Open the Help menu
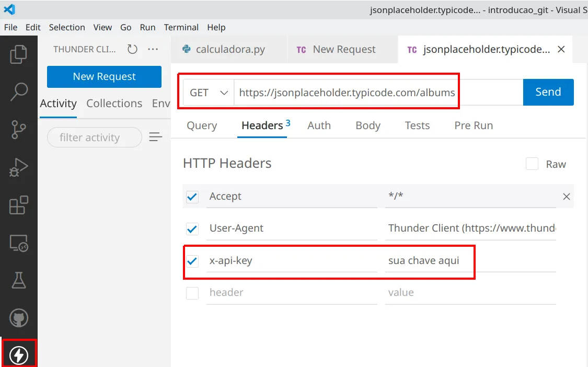 [x=216, y=27]
